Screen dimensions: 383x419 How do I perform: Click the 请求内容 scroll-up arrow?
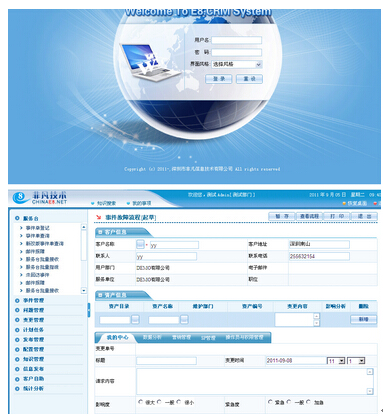coord(370,372)
